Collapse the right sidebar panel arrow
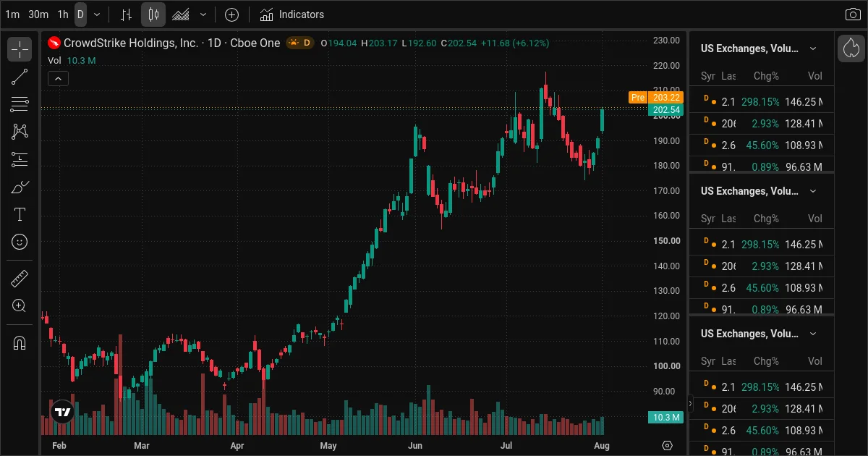This screenshot has height=456, width=868. coord(690,404)
